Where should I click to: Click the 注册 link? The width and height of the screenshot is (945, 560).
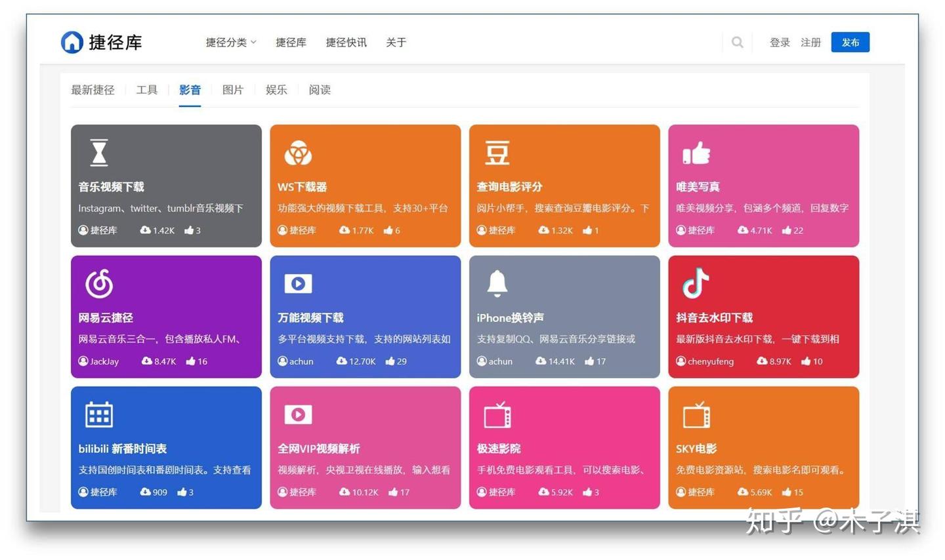point(811,43)
